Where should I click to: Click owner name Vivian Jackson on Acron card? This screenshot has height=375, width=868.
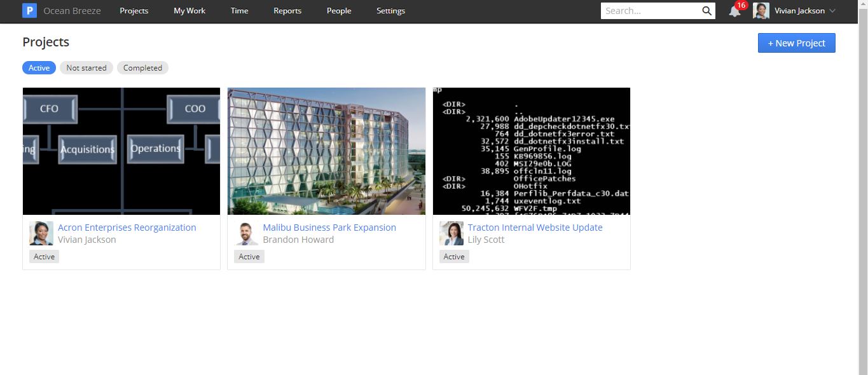(x=87, y=240)
